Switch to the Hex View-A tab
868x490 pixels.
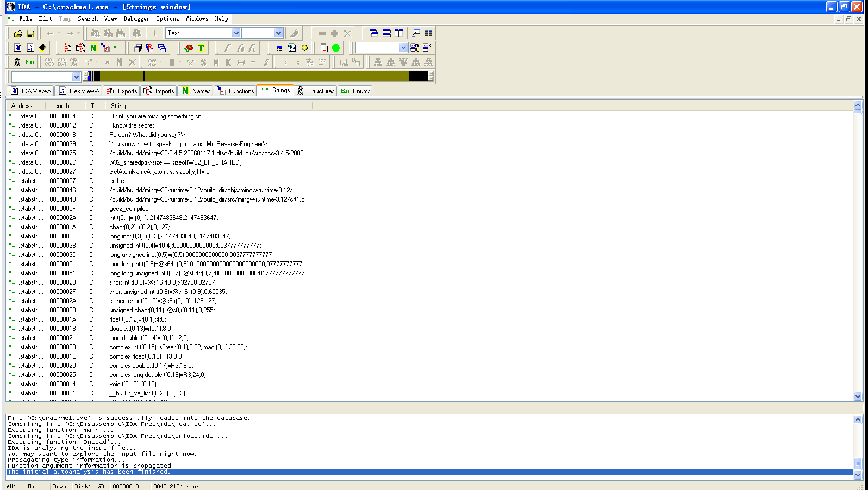79,91
